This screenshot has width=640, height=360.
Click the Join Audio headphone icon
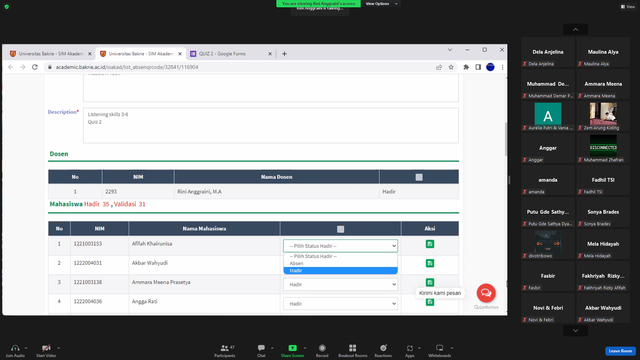[x=15, y=348]
